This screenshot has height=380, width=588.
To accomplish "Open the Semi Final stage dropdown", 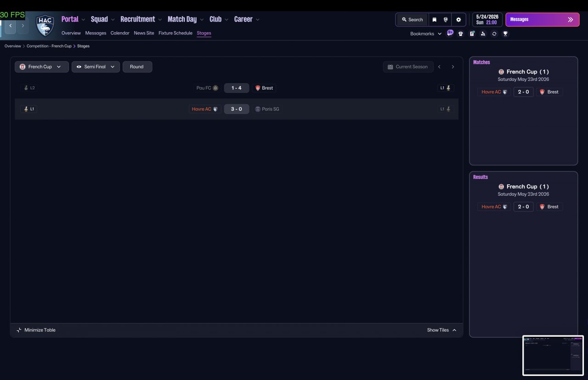I will point(96,67).
